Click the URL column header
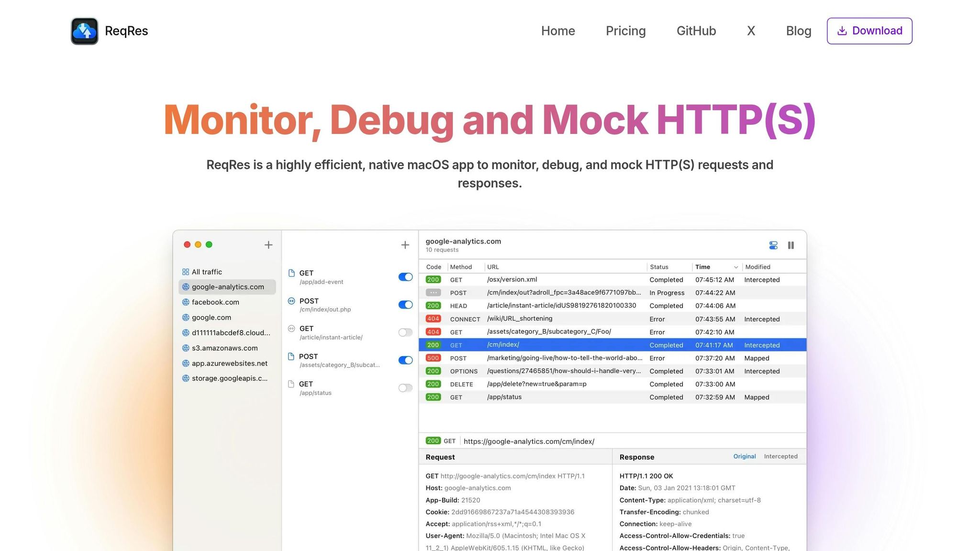 coord(493,267)
